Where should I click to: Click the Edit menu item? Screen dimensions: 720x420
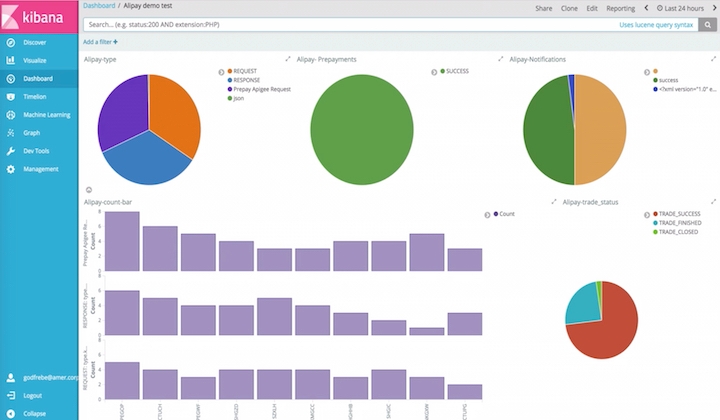click(592, 8)
